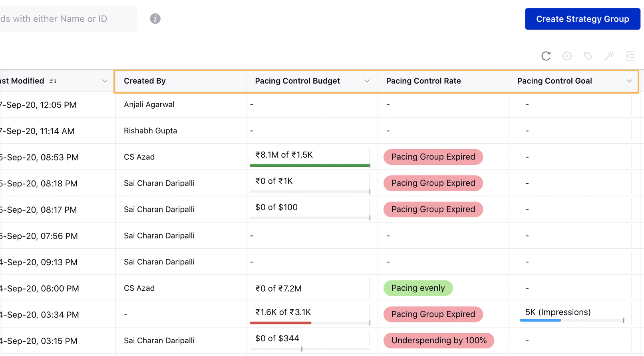Click the 5K (Impressions) goal progress bar
The height and width of the screenshot is (356, 644).
pyautogui.click(x=572, y=320)
